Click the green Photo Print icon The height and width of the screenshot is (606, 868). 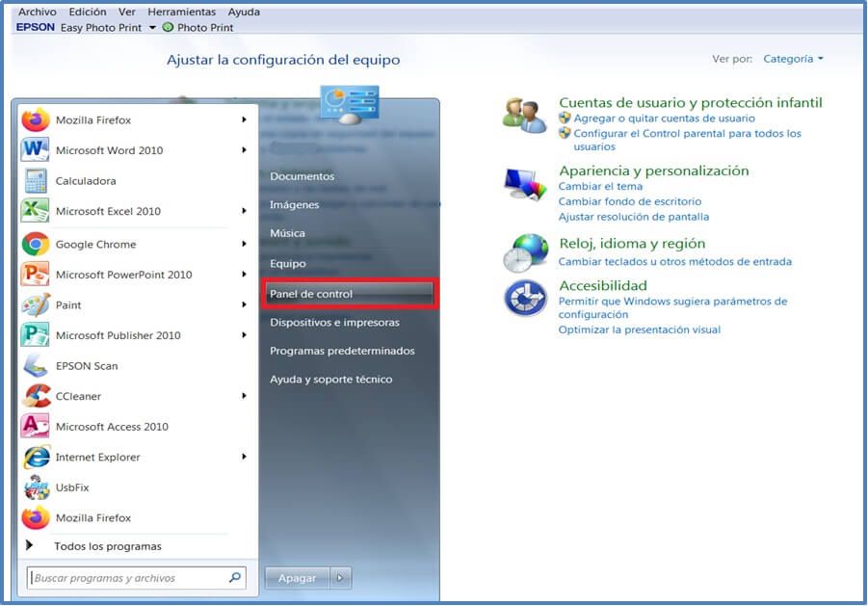click(168, 27)
